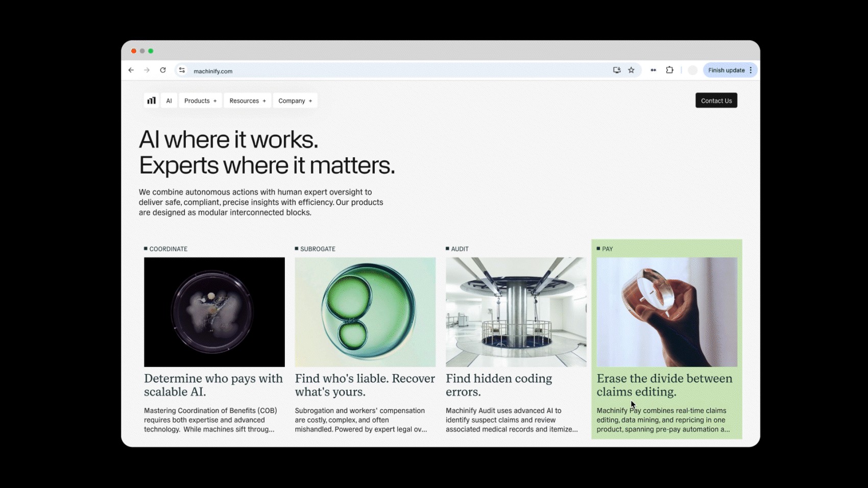Click the PAY label
This screenshot has height=488, width=868.
coord(607,249)
